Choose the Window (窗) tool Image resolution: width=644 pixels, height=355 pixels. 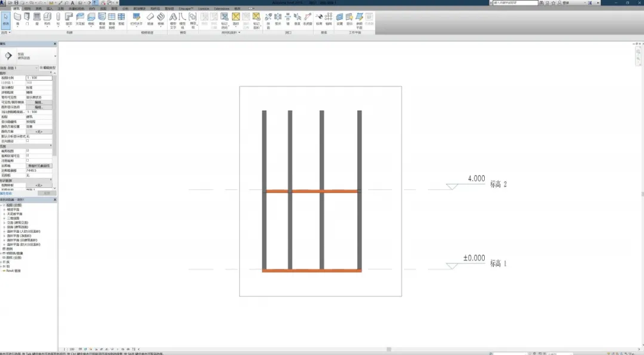click(37, 19)
